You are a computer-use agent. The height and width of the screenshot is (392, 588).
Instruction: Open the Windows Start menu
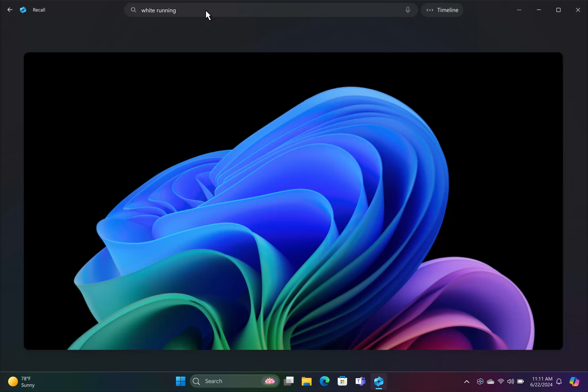coord(181,381)
